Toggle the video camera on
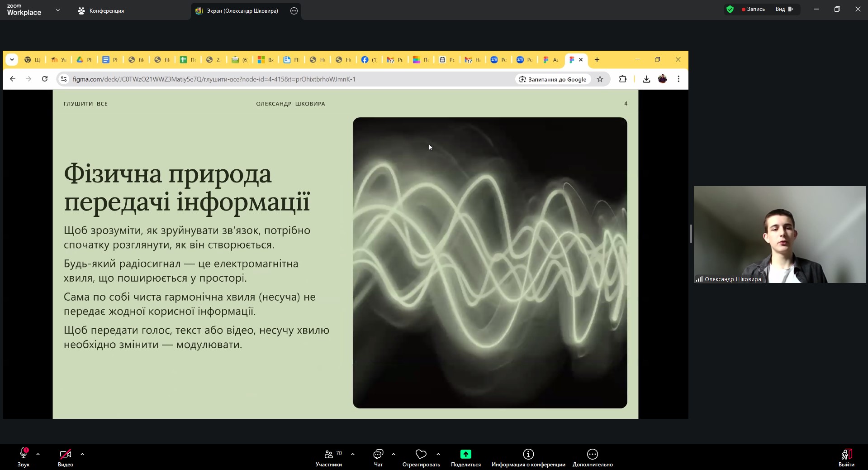Viewport: 868px width, 470px height. (66, 454)
